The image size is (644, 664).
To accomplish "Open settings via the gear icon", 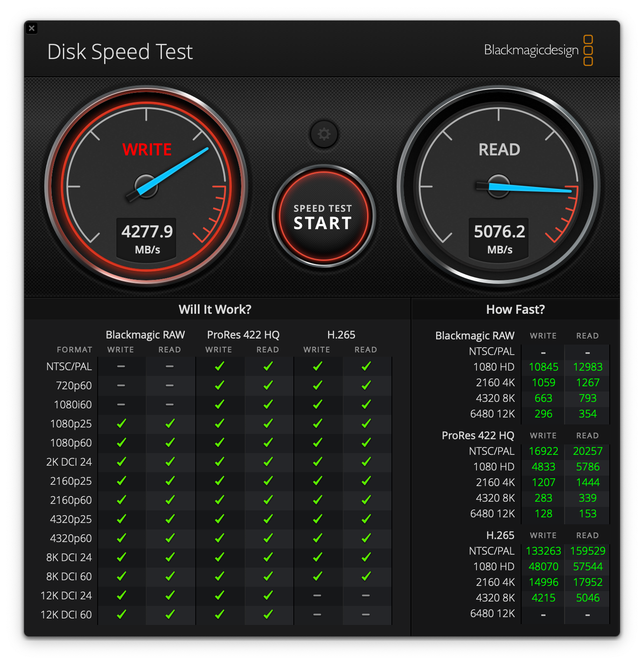I will [x=324, y=134].
